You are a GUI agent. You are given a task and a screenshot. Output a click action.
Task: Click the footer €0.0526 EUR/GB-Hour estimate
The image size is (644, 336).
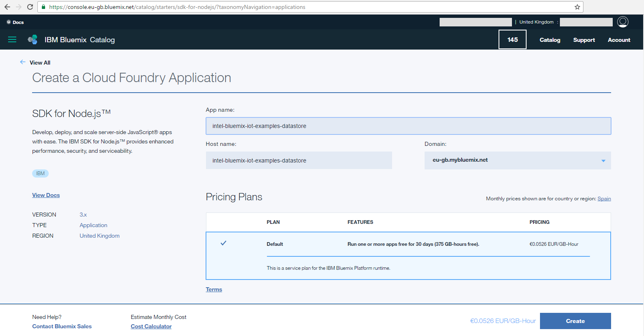point(503,321)
